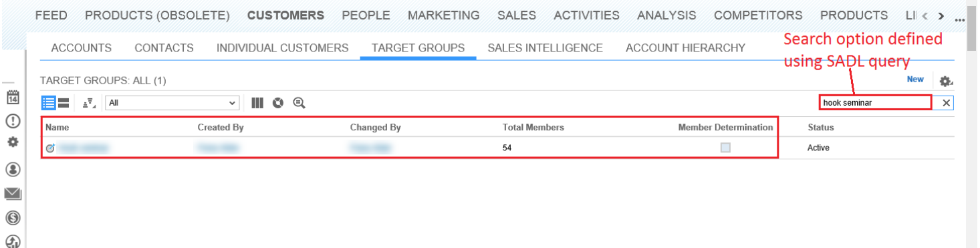Show more navigation tabs with right chevron
Screen dimensions: 980x248
coord(941,15)
